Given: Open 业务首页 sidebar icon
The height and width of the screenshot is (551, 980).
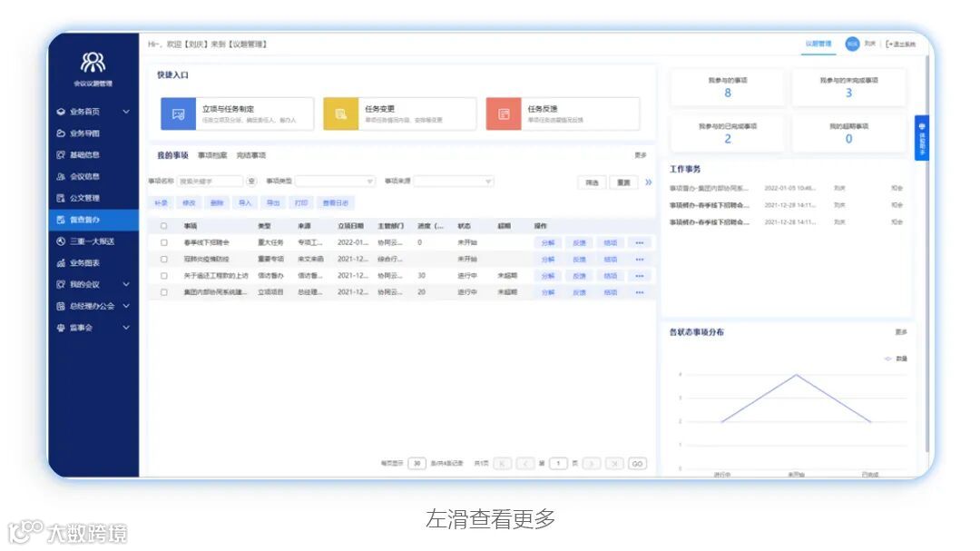Looking at the screenshot, I should pyautogui.click(x=61, y=112).
